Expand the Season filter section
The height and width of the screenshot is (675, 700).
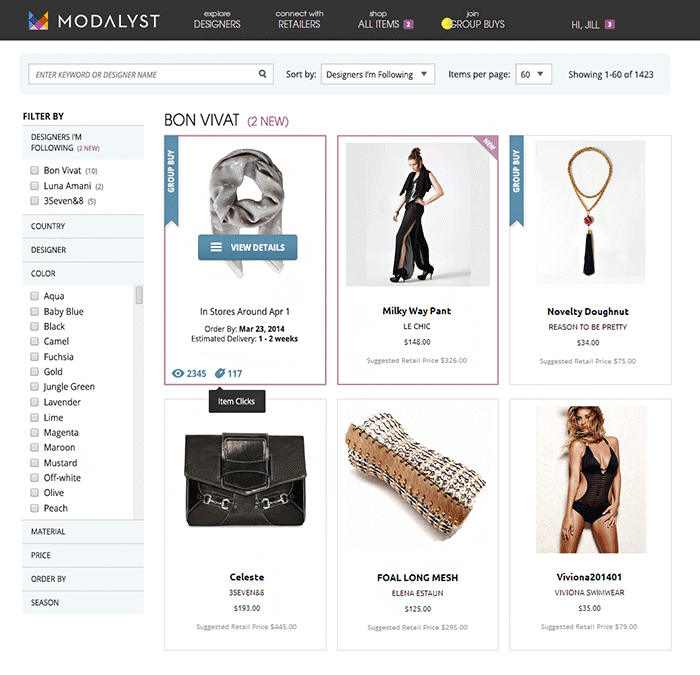pyautogui.click(x=83, y=603)
